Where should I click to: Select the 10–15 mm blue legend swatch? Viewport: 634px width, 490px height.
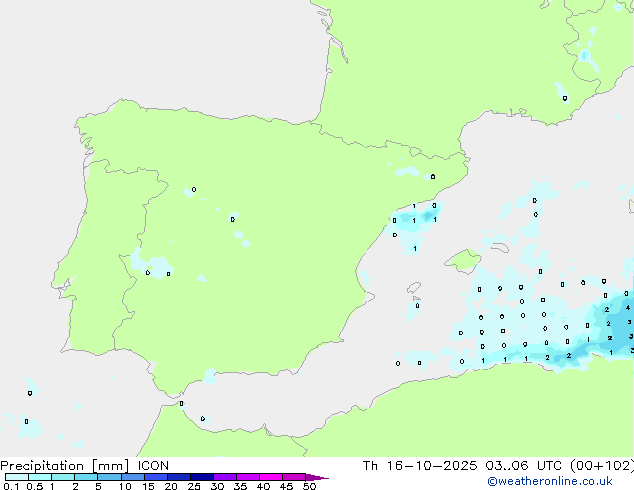pyautogui.click(x=132, y=477)
